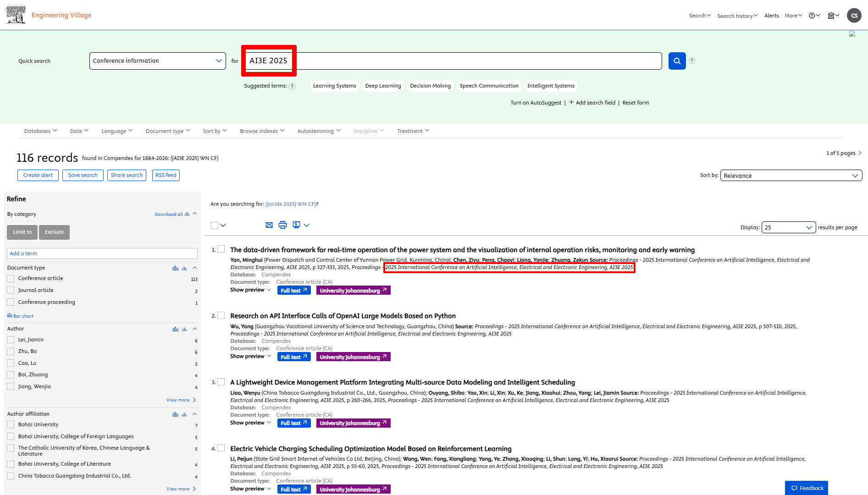Image resolution: width=868 pixels, height=495 pixels.
Task: Collapse the By category section
Action: click(x=194, y=214)
